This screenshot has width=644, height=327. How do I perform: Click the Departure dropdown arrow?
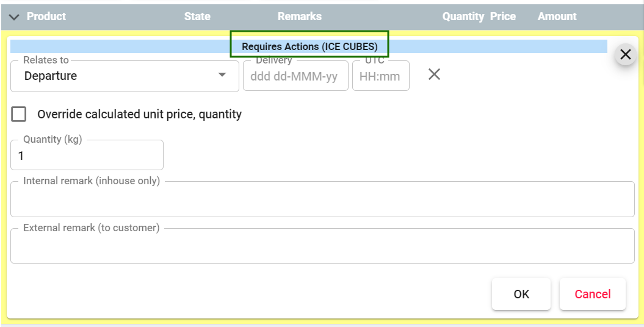(x=222, y=74)
